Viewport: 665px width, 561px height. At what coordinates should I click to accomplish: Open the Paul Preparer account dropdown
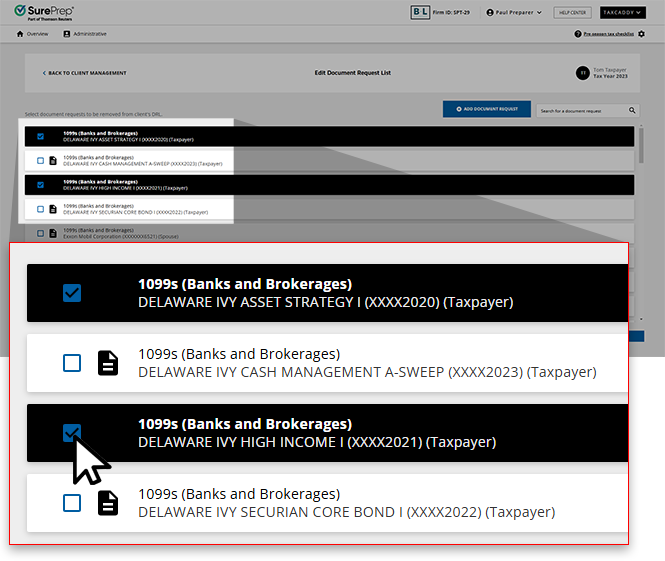tap(514, 13)
